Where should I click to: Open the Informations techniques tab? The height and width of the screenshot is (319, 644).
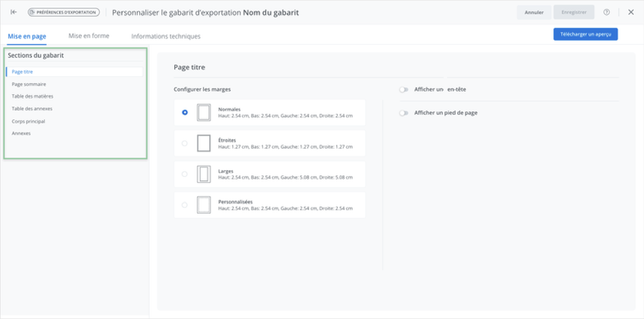click(166, 36)
